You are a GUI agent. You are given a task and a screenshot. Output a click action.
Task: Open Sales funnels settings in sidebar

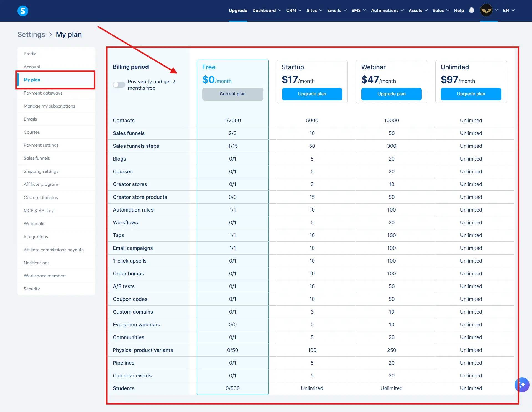coord(56,158)
